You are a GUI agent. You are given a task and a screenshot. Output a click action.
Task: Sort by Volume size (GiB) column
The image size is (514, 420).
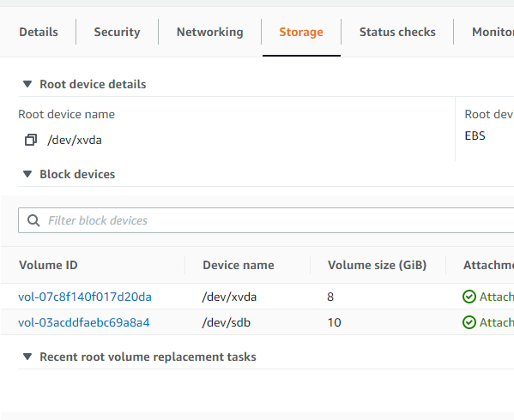[377, 265]
